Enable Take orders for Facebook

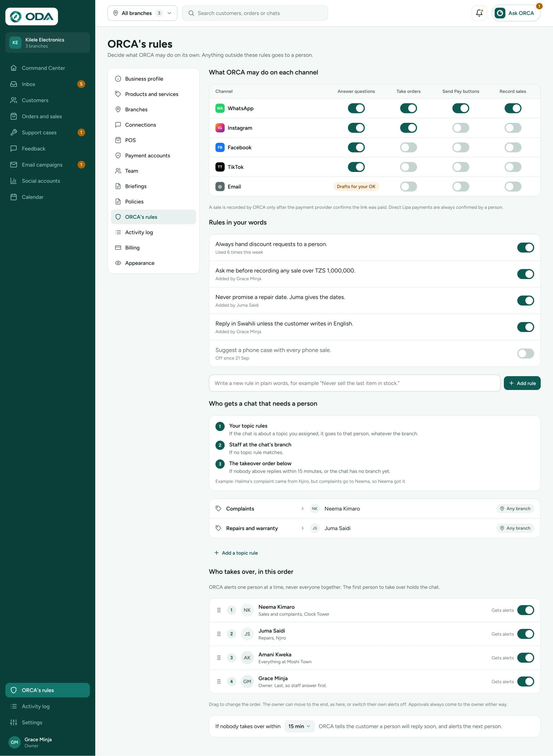[408, 147]
